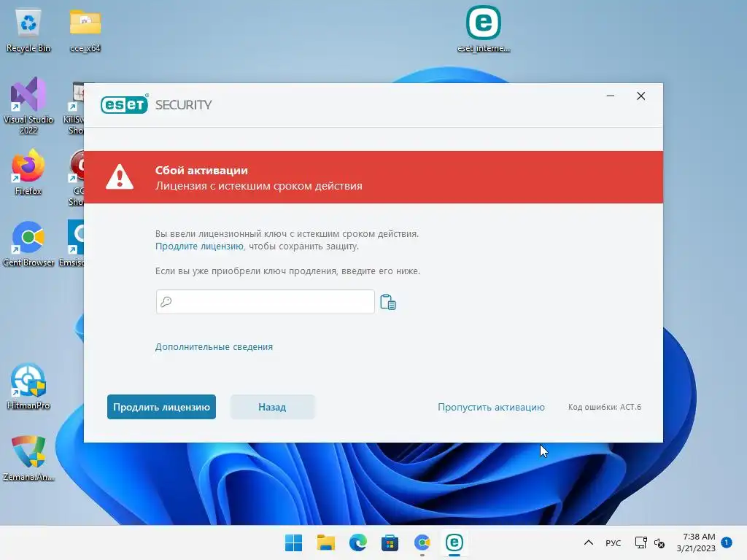747x560 pixels.
Task: Select Firefox desktop shortcut
Action: [x=28, y=172]
